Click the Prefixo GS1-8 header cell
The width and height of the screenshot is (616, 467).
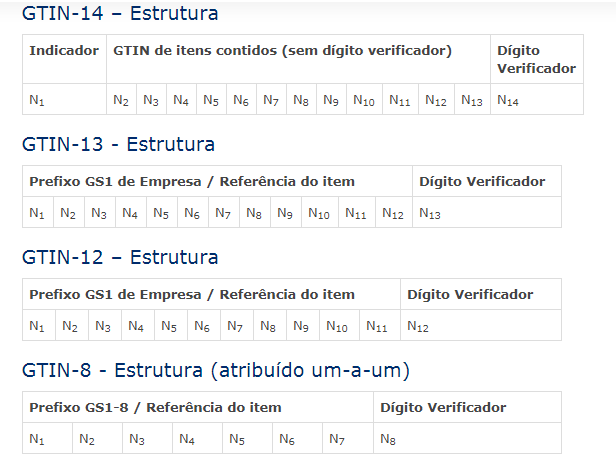click(155, 407)
